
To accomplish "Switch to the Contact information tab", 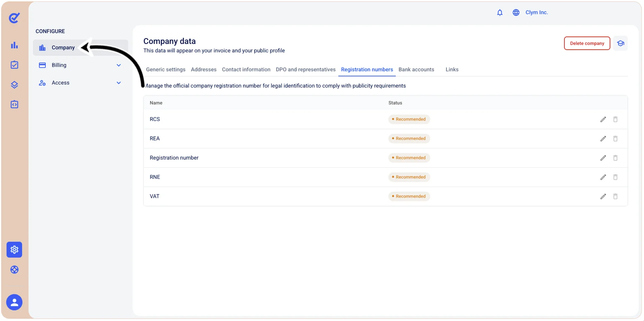I will click(246, 70).
